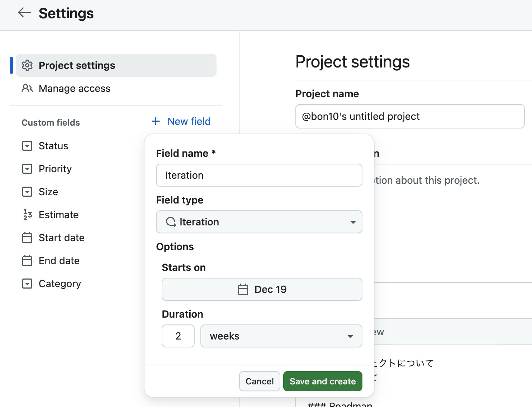
Task: Cancel the new field dialog
Action: [259, 381]
